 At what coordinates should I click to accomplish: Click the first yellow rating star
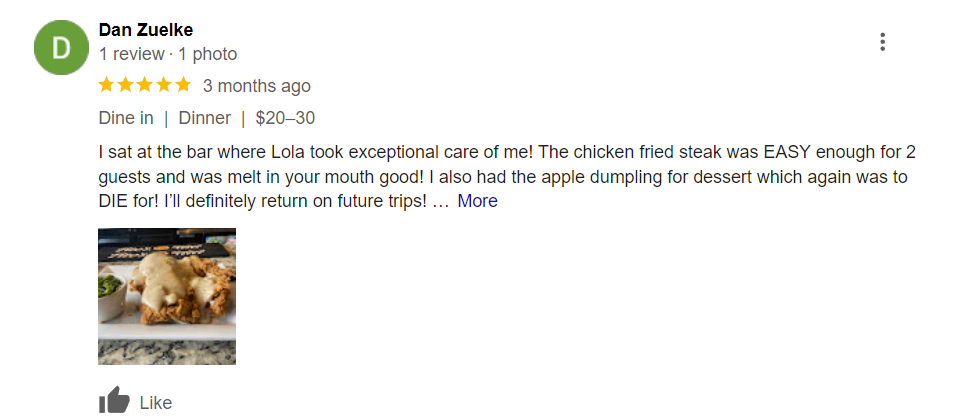point(107,85)
